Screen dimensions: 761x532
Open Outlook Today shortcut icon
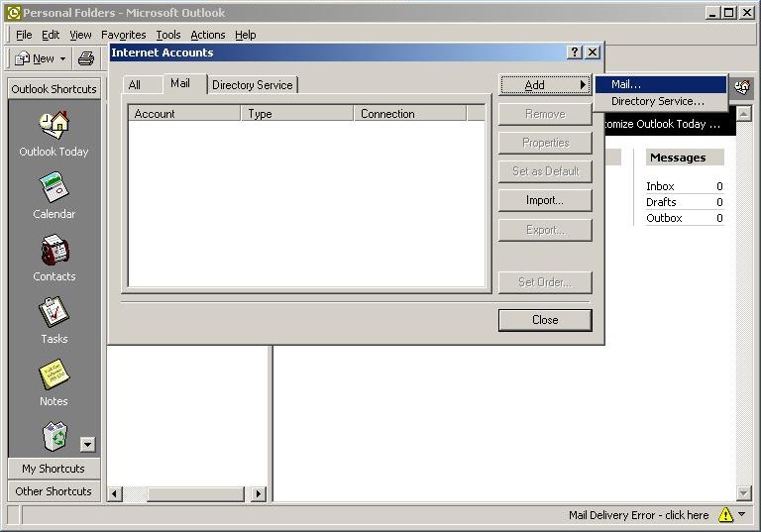click(54, 125)
